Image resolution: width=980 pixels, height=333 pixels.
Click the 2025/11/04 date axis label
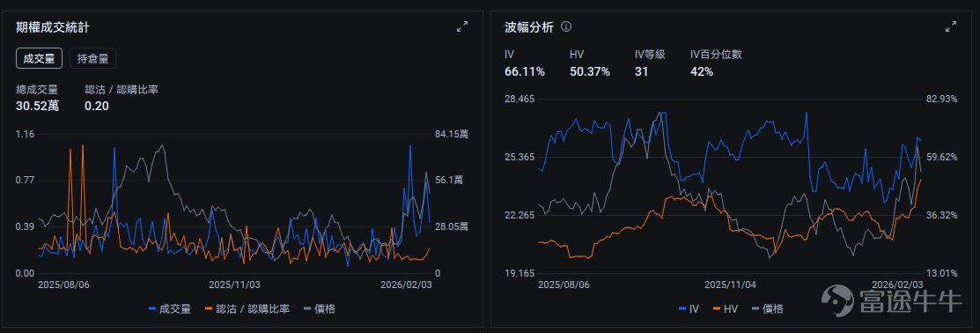731,285
